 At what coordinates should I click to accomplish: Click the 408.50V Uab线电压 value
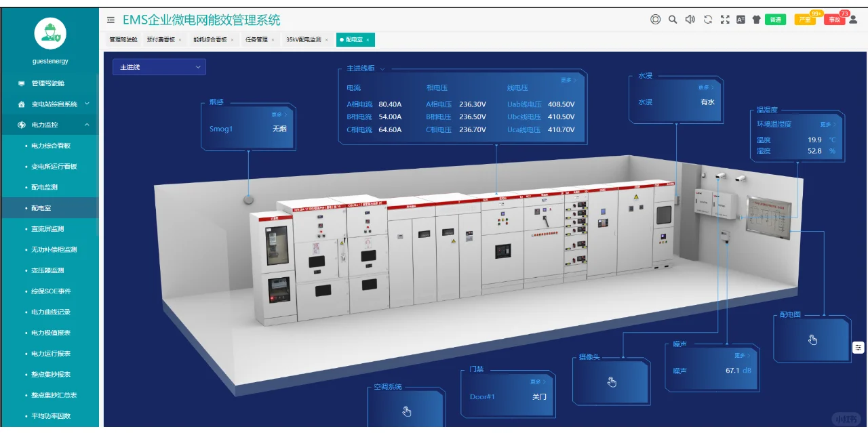pyautogui.click(x=561, y=104)
